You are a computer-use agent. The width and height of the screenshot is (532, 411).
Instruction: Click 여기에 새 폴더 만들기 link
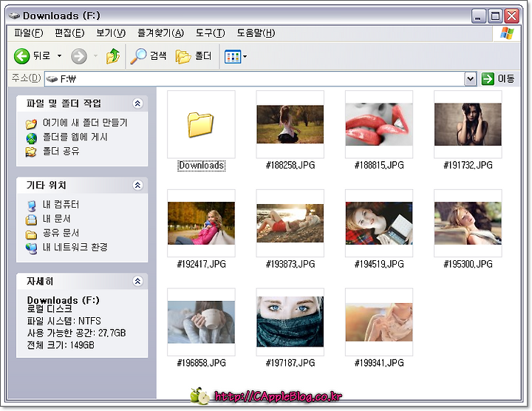click(85, 123)
